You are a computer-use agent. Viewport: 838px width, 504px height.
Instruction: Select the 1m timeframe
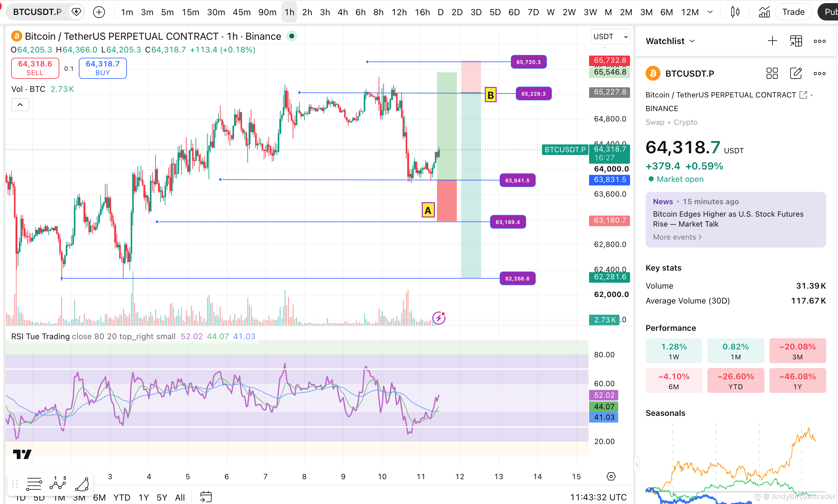tap(127, 12)
